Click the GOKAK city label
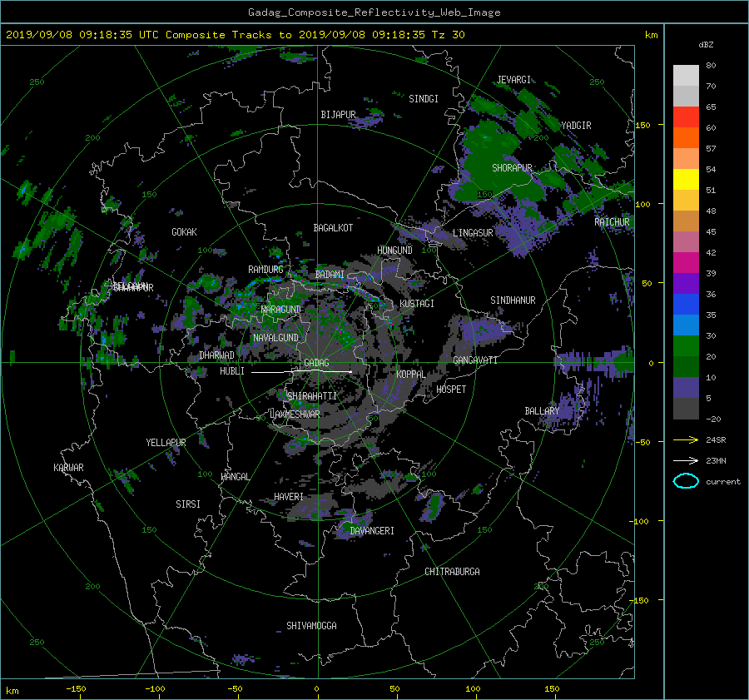 184,232
